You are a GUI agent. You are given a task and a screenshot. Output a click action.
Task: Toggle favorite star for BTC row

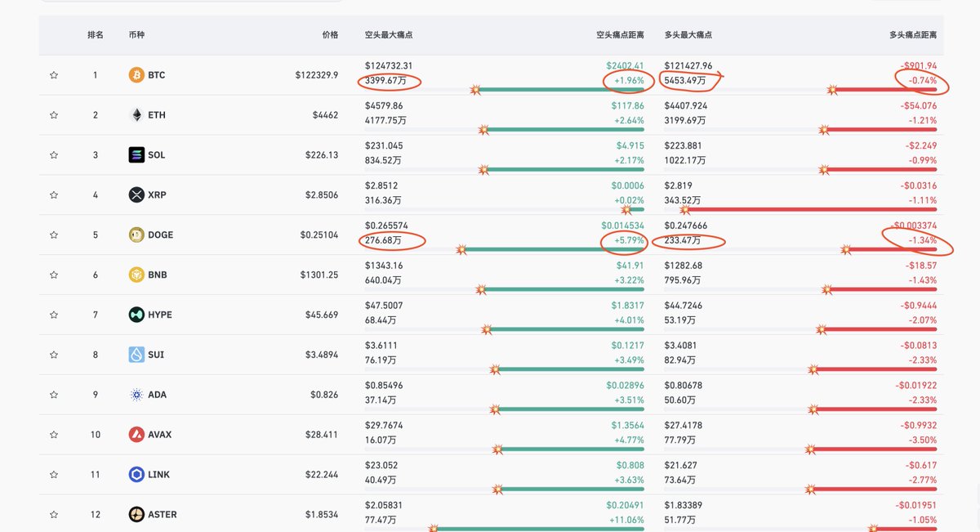(x=54, y=75)
